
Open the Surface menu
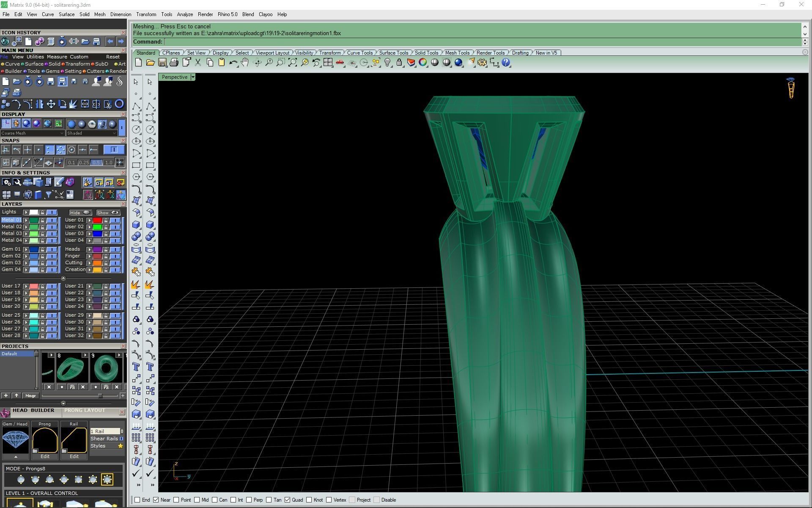tap(66, 14)
